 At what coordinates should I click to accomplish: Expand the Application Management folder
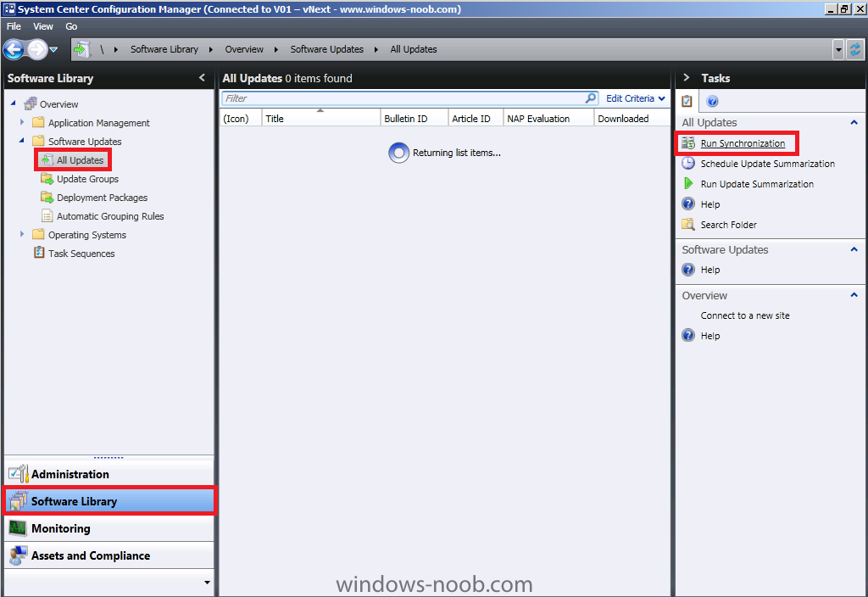pos(22,122)
